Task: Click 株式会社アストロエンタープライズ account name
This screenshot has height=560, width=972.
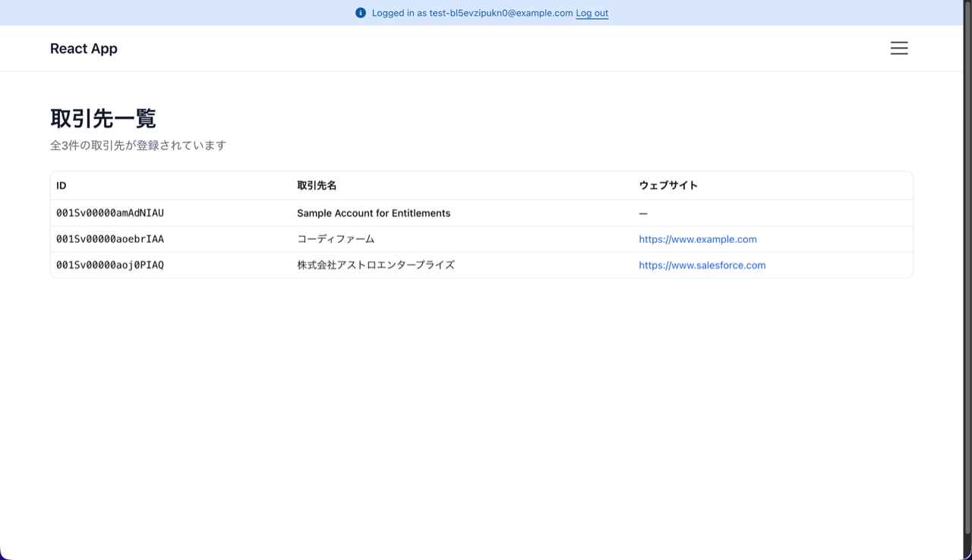Action: (376, 265)
